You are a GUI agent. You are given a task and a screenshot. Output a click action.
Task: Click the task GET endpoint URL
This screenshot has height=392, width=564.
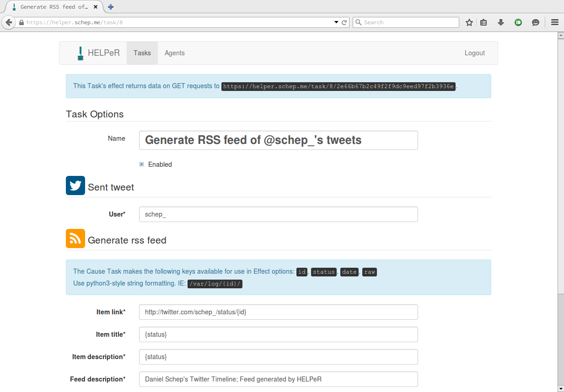pos(338,86)
